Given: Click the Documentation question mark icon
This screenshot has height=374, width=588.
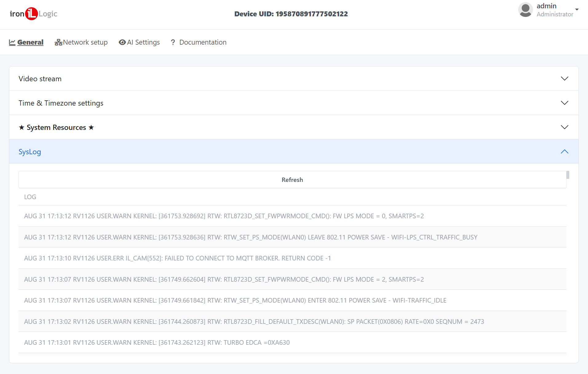Looking at the screenshot, I should [x=173, y=42].
